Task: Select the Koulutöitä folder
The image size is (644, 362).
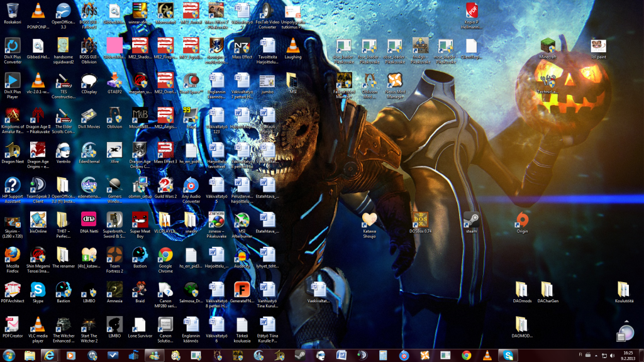Action: (x=624, y=289)
